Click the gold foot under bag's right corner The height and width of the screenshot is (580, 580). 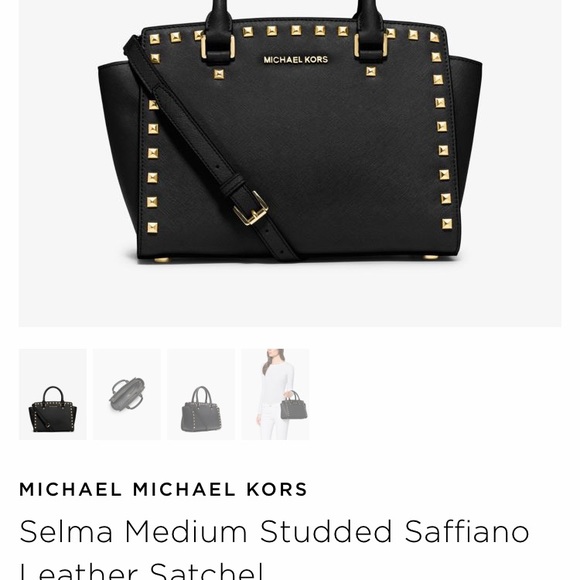430,257
